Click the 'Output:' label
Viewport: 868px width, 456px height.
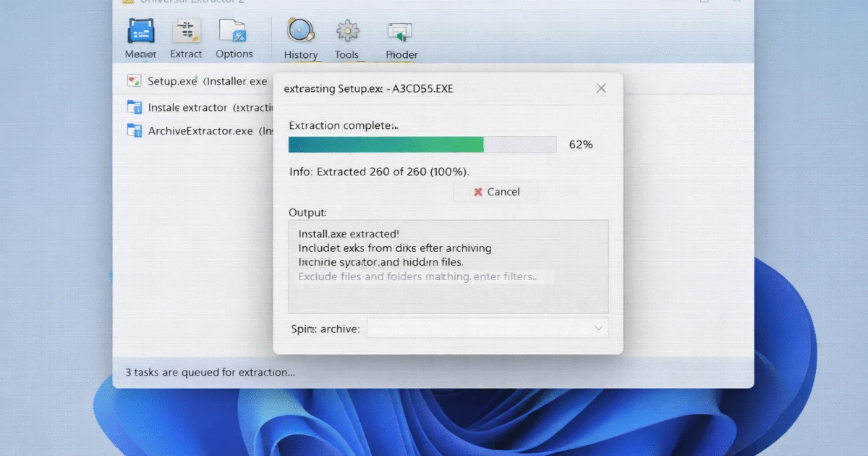(307, 212)
